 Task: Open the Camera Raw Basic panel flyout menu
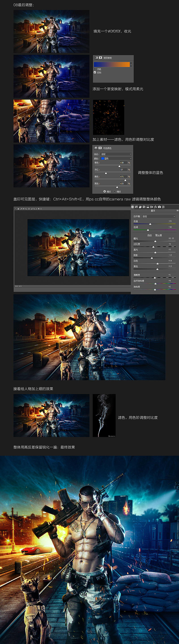[x=177, y=210]
